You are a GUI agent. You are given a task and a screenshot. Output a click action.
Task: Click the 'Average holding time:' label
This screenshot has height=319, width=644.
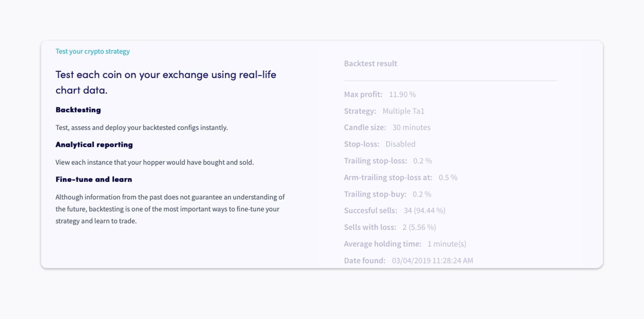[x=383, y=244]
